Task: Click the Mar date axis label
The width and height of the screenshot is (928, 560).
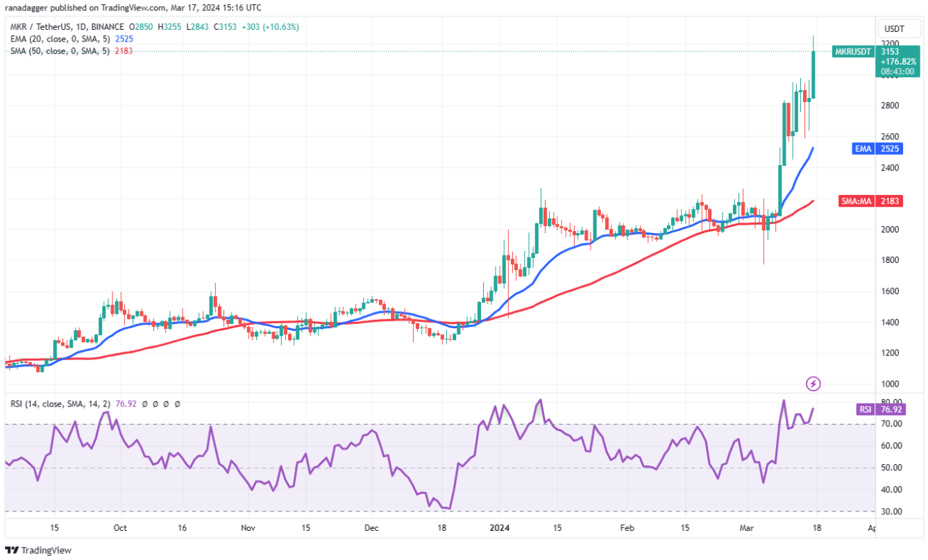Action: tap(746, 528)
